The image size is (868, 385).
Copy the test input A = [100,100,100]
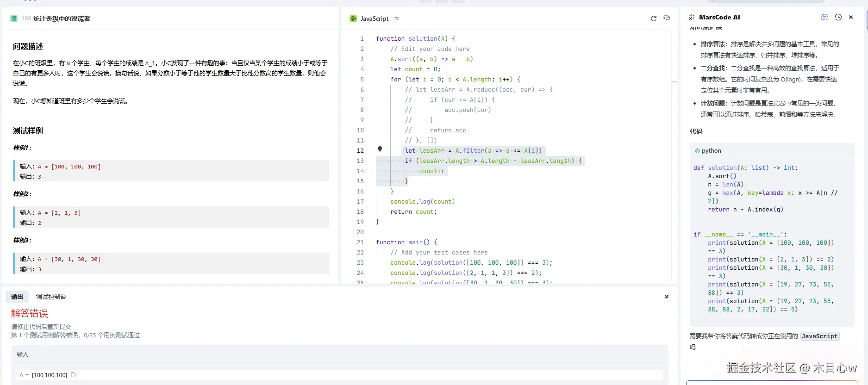[x=73, y=375]
